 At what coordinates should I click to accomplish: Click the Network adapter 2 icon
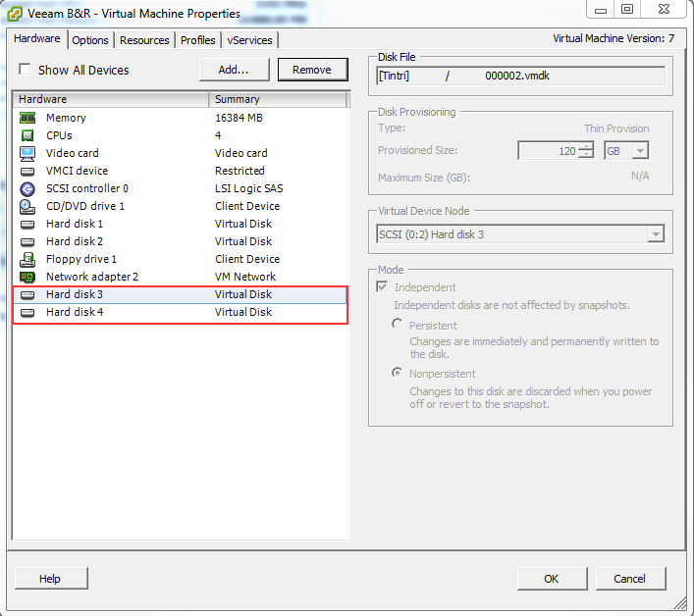[x=27, y=278]
